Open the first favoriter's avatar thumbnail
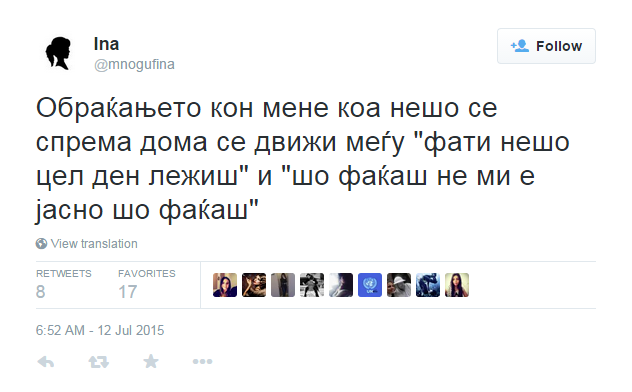The image size is (632, 392). tap(225, 285)
